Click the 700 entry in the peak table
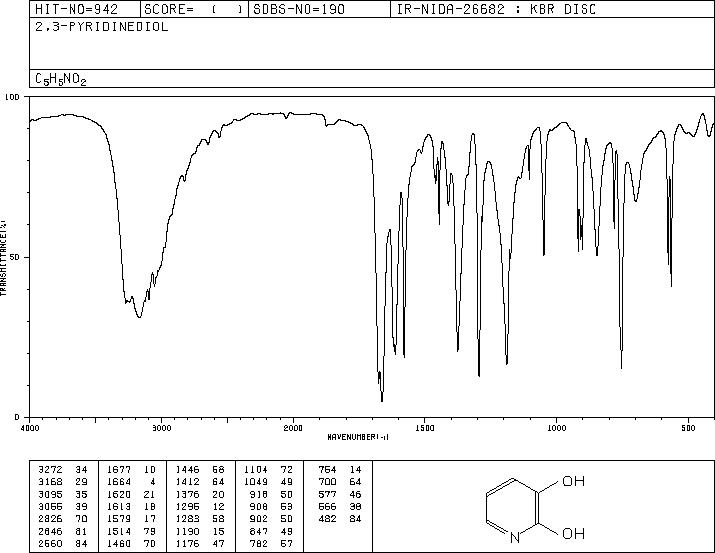The width and height of the screenshot is (715, 553). click(x=327, y=482)
